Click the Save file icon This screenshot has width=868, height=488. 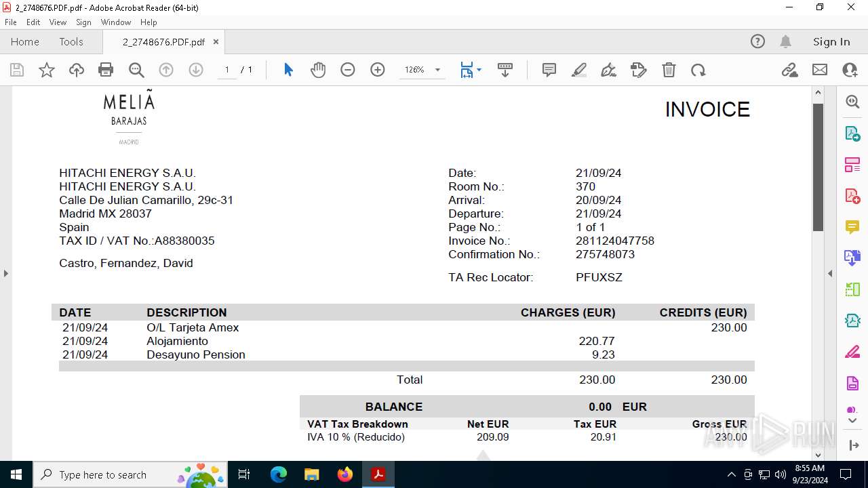[17, 70]
